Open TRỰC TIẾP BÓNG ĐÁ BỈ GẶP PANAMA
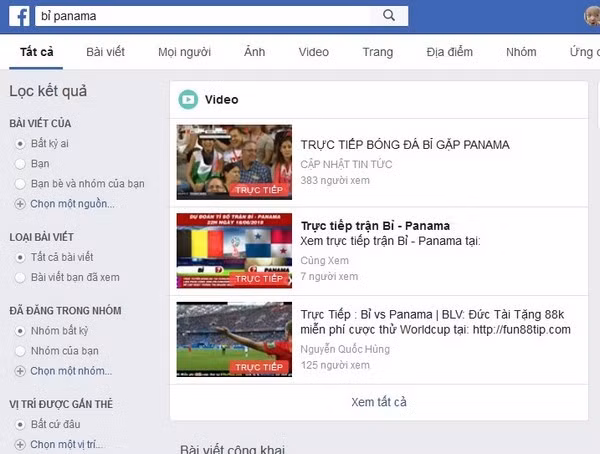The height and width of the screenshot is (454, 600). point(405,145)
